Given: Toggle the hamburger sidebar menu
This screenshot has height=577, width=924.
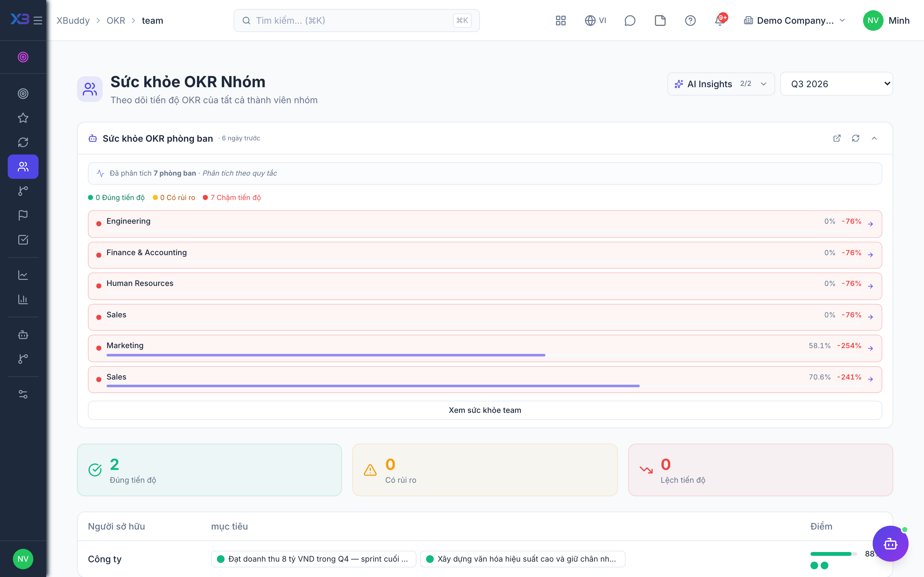Looking at the screenshot, I should point(38,21).
